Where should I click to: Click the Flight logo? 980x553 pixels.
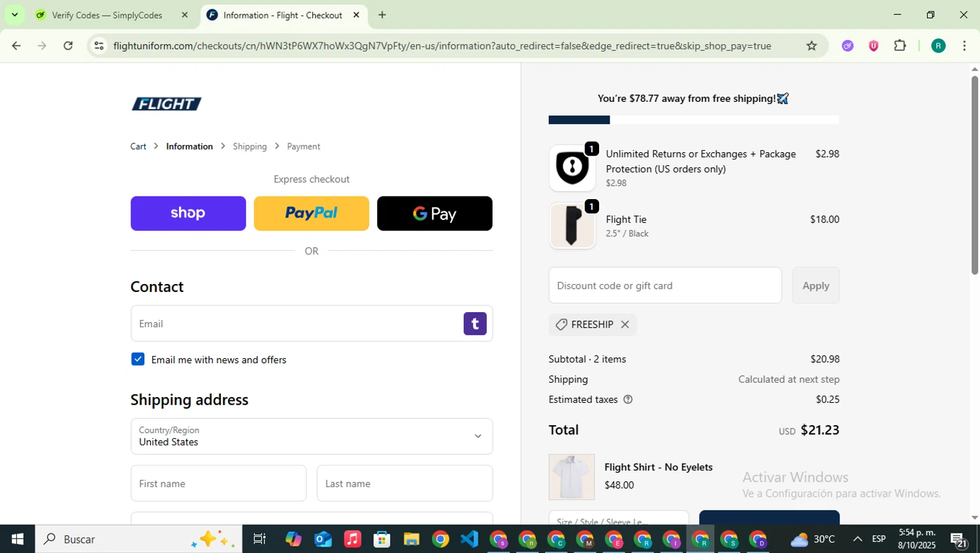coord(167,104)
